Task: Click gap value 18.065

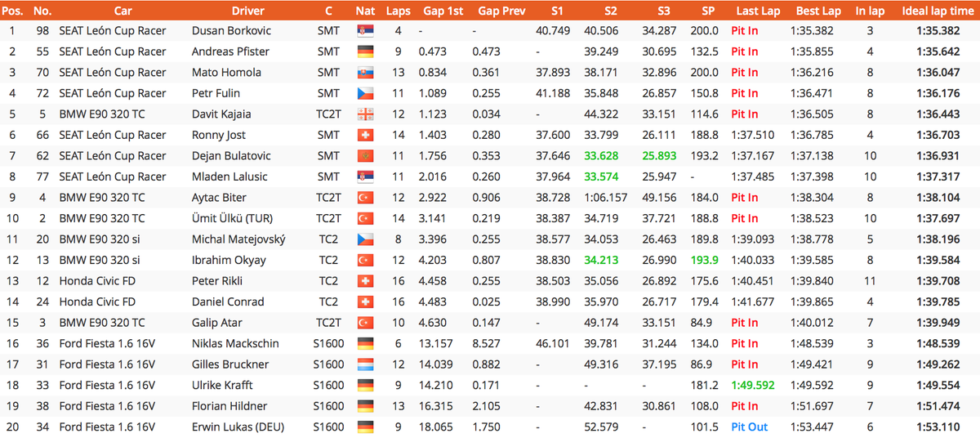Action: click(x=435, y=427)
